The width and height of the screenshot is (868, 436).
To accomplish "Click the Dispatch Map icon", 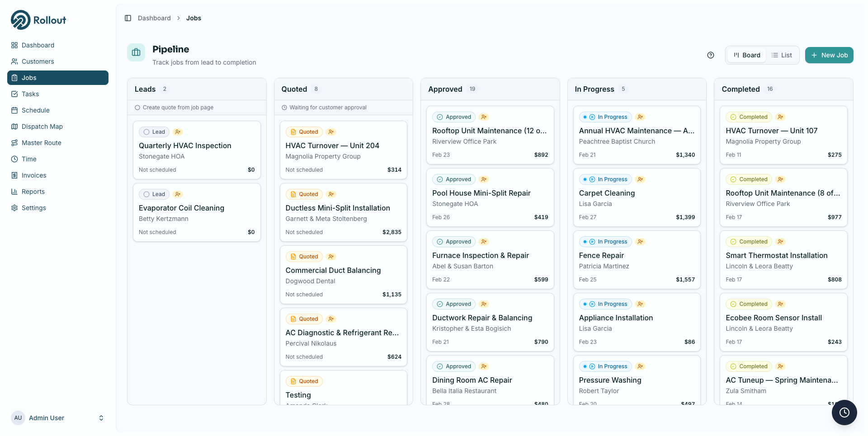I will (x=14, y=127).
